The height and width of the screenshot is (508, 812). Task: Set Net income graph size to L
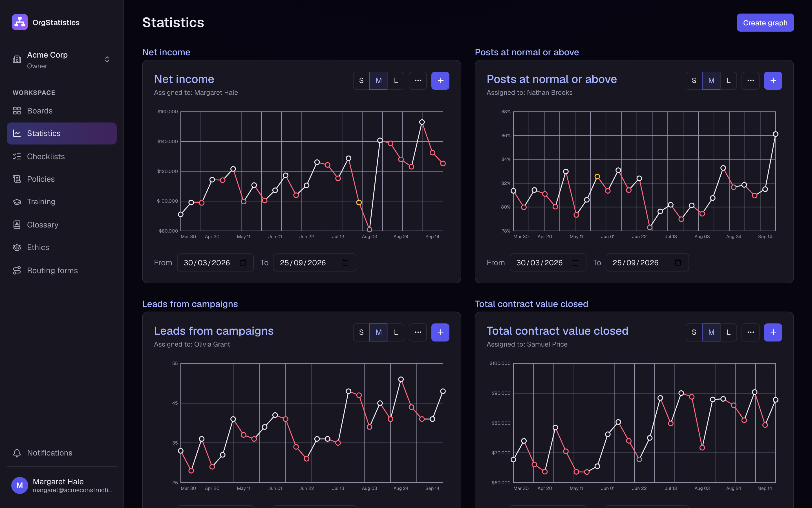[x=396, y=81]
